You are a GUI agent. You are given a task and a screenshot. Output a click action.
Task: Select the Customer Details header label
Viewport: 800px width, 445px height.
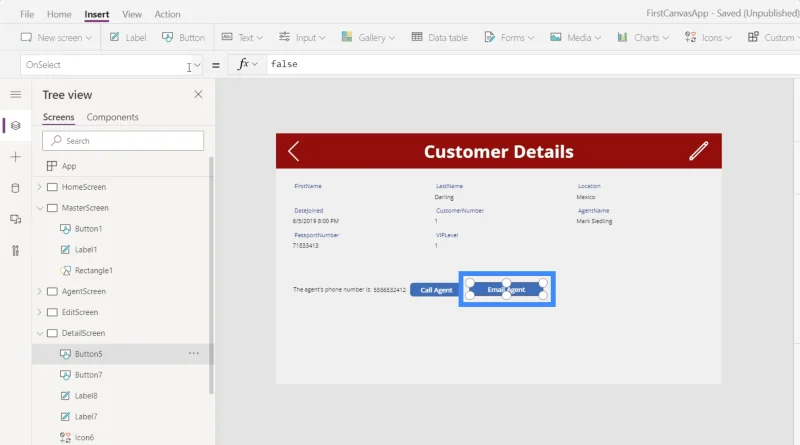click(x=498, y=152)
